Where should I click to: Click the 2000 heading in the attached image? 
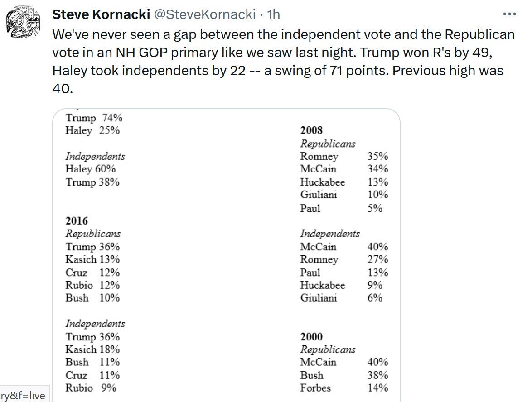(x=311, y=336)
